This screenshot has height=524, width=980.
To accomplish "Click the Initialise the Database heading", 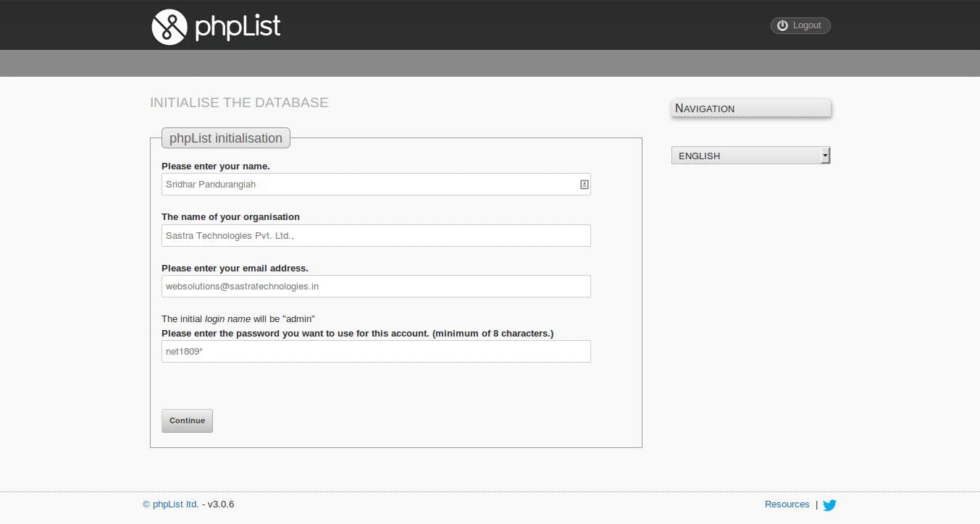I will (239, 103).
